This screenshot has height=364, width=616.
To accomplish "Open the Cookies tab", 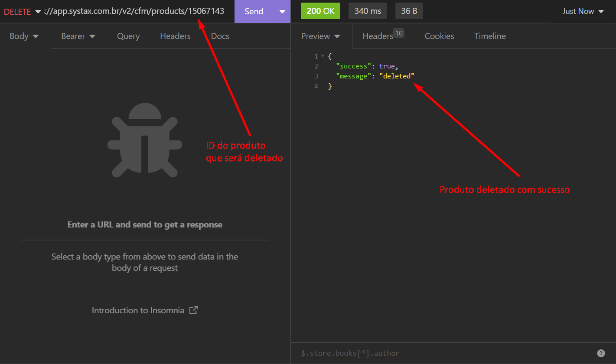I will tap(439, 36).
